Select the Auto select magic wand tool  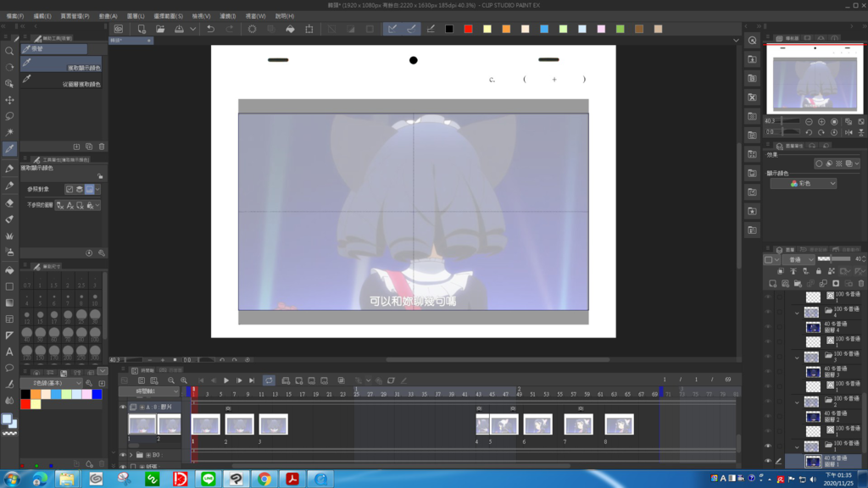pyautogui.click(x=9, y=132)
